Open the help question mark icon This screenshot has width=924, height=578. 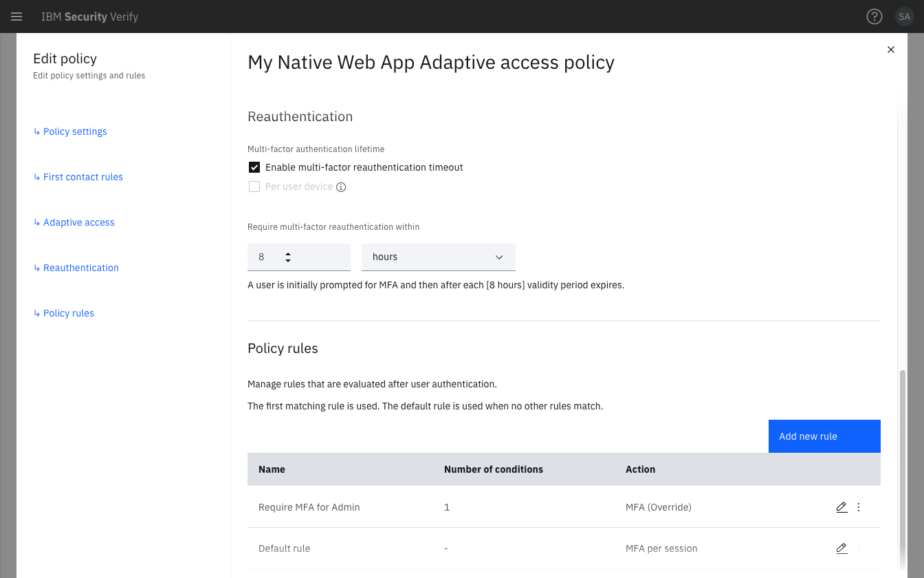874,17
